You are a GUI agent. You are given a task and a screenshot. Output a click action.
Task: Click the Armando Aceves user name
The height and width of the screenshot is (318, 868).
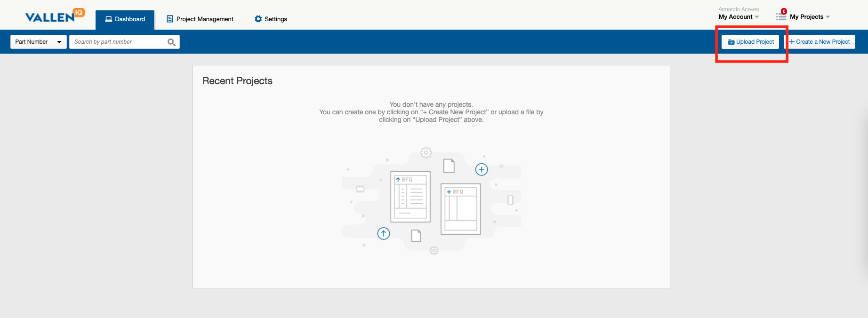click(x=739, y=9)
